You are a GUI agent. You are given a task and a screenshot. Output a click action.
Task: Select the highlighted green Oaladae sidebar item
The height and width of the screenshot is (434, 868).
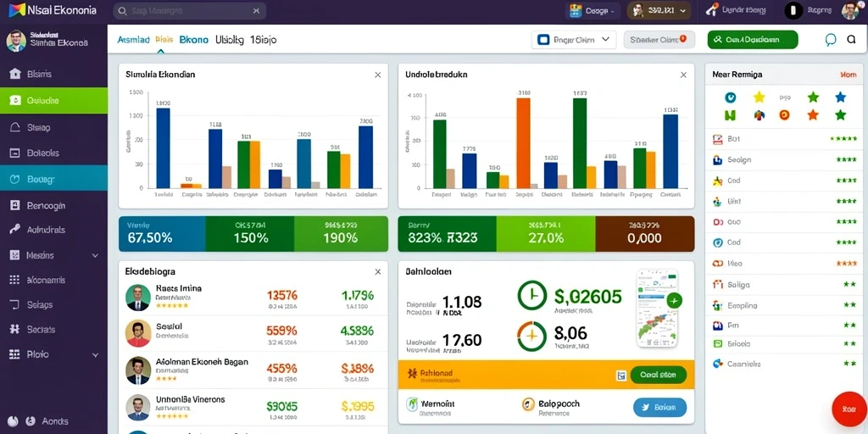pos(53,101)
